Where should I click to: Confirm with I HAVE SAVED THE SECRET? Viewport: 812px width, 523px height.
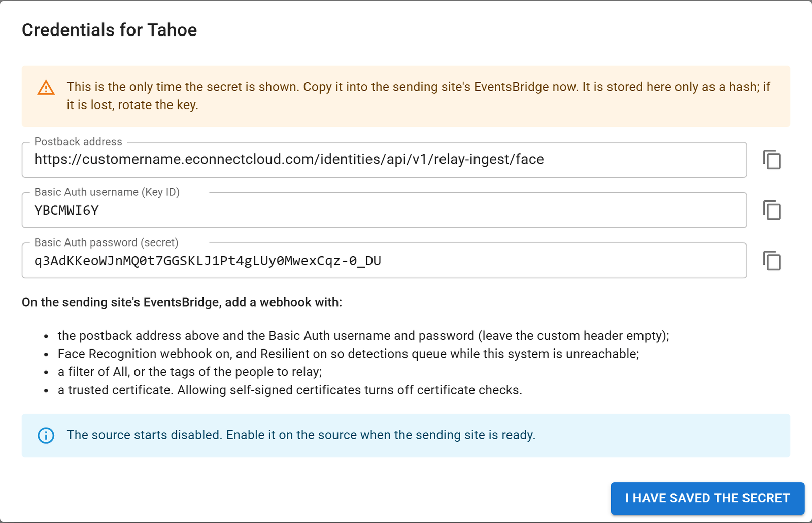[x=707, y=498]
